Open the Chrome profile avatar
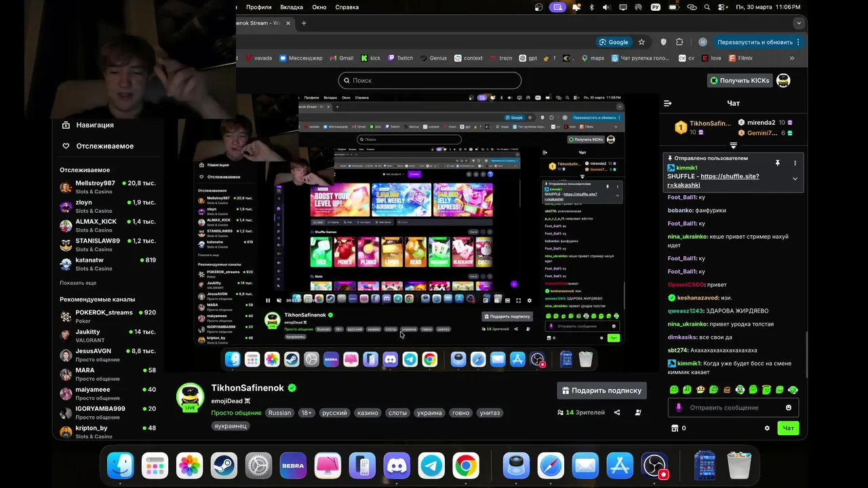Screen dimensions: 868x488 pyautogui.click(x=703, y=42)
